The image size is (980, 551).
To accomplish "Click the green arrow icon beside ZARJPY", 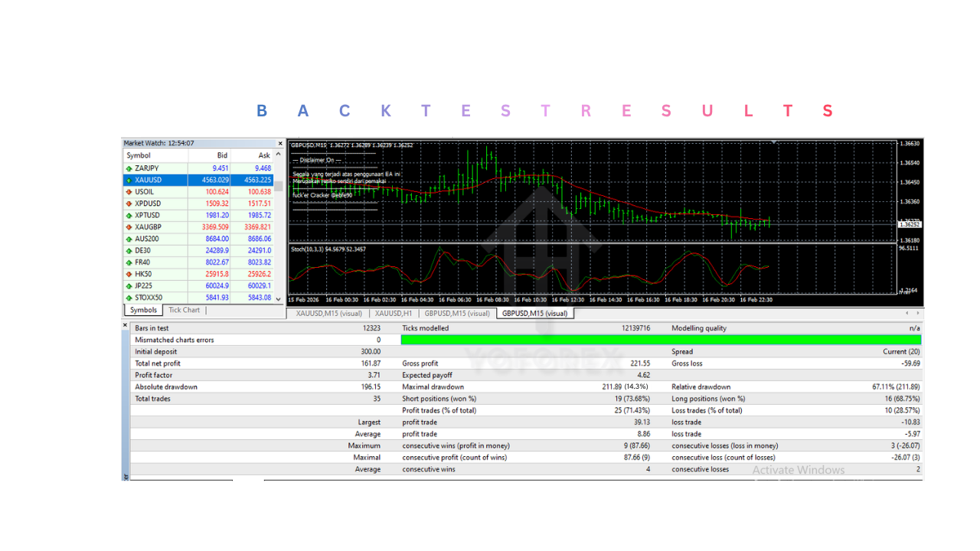I will click(129, 168).
